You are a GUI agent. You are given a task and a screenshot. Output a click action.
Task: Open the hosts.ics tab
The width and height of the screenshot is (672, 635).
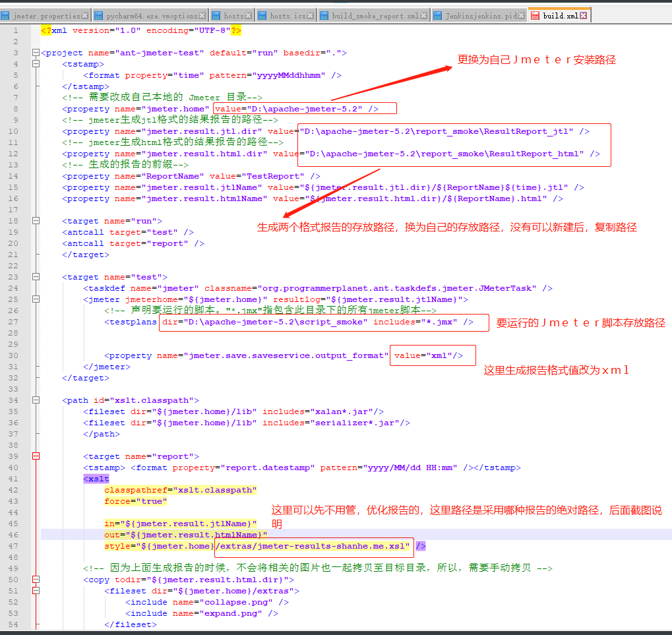click(x=288, y=16)
